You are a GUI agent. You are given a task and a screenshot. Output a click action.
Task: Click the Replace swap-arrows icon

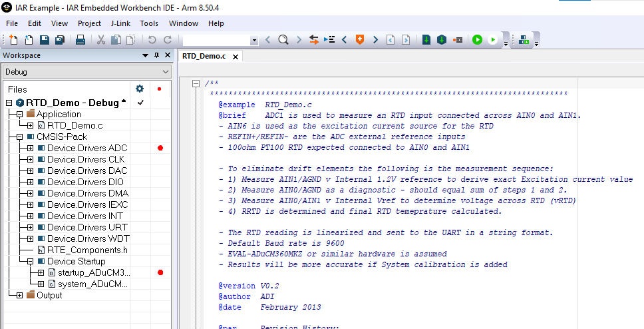point(314,40)
